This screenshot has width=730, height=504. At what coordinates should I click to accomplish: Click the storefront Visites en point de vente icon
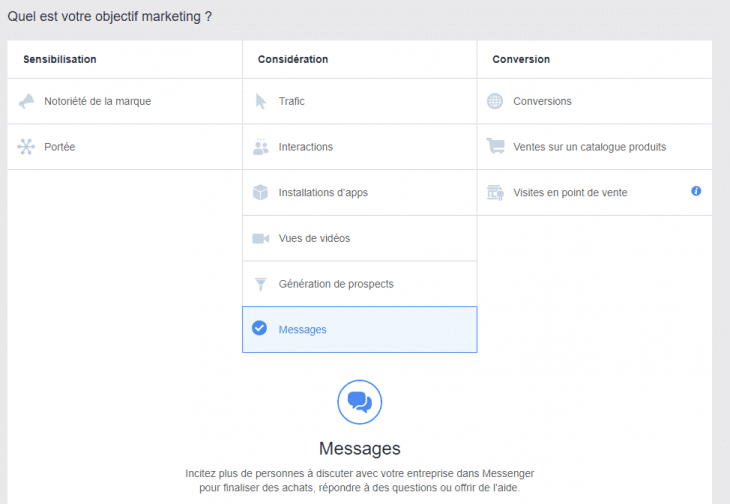click(x=495, y=193)
